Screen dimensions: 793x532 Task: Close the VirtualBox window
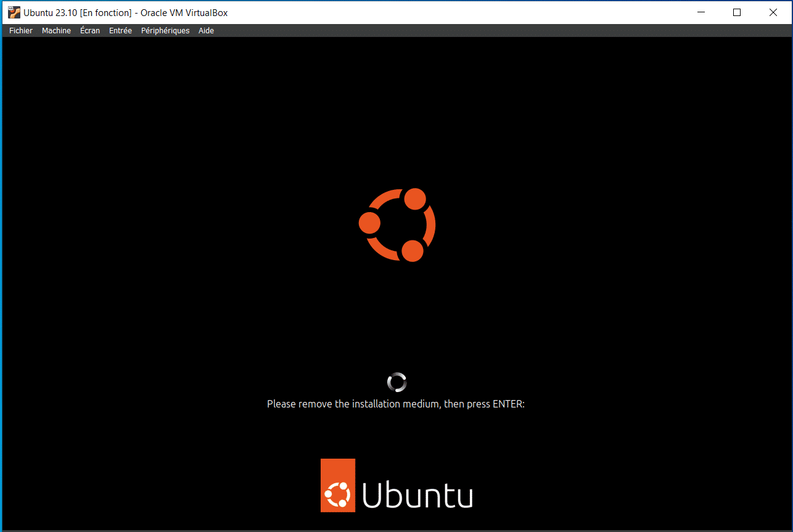(773, 12)
